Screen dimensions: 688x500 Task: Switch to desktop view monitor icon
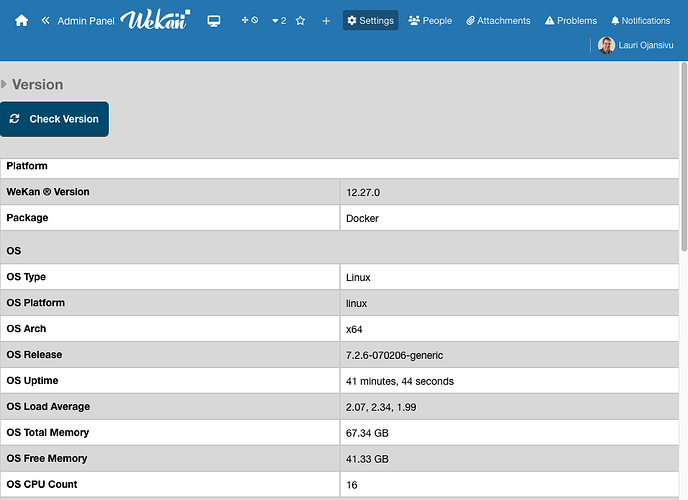(214, 21)
